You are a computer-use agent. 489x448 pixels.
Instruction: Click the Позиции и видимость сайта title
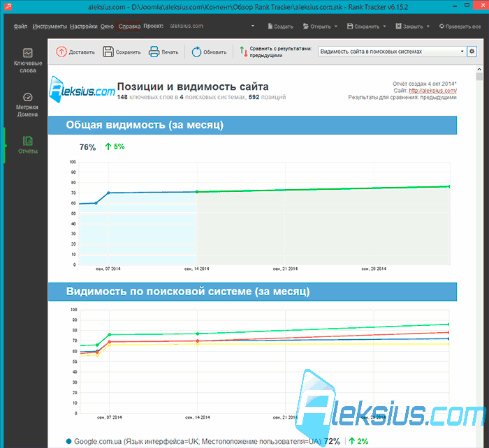tap(193, 87)
